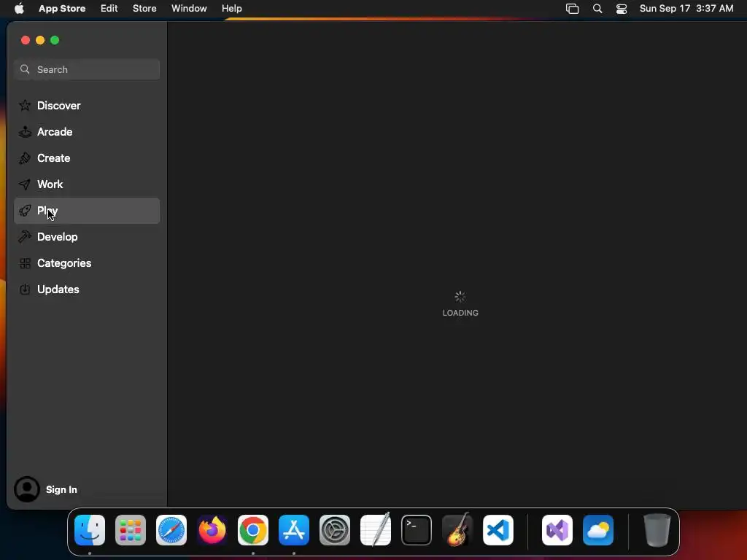Click the Categories label in the sidebar
This screenshot has height=560, width=747.
coord(64,262)
